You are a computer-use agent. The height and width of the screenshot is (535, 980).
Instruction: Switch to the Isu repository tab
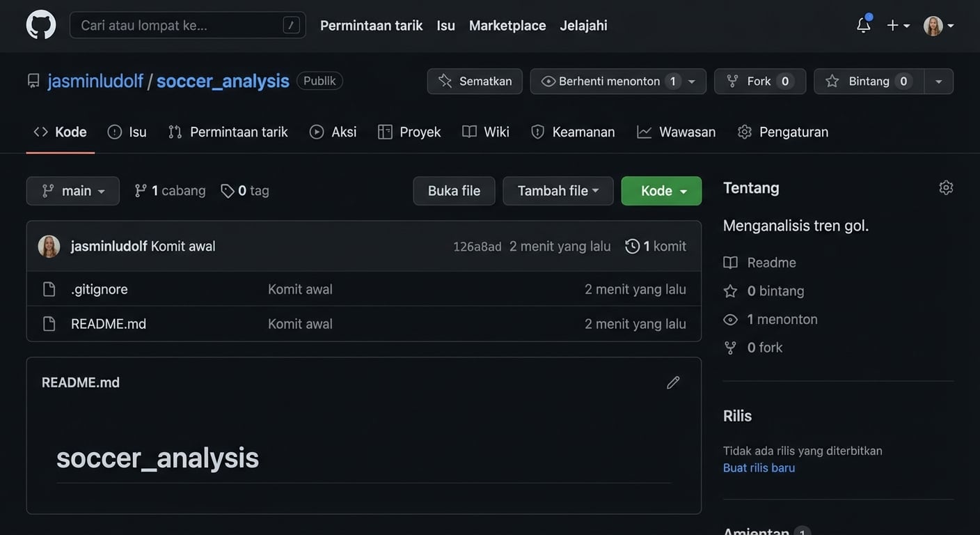(x=127, y=132)
